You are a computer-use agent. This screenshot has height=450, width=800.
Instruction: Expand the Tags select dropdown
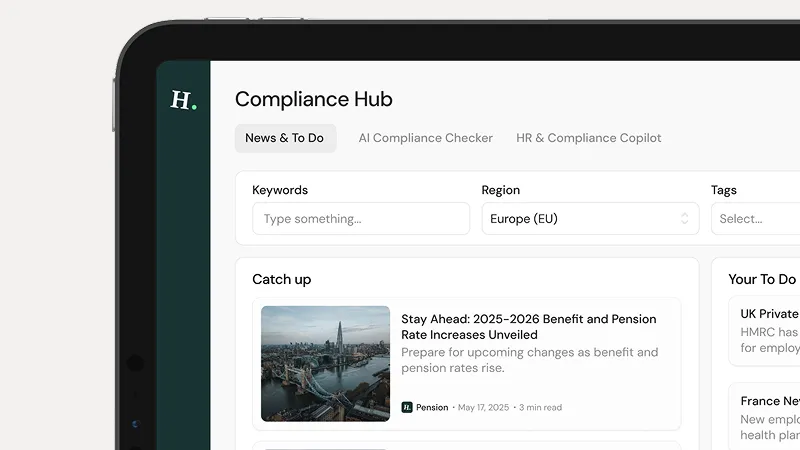point(755,219)
